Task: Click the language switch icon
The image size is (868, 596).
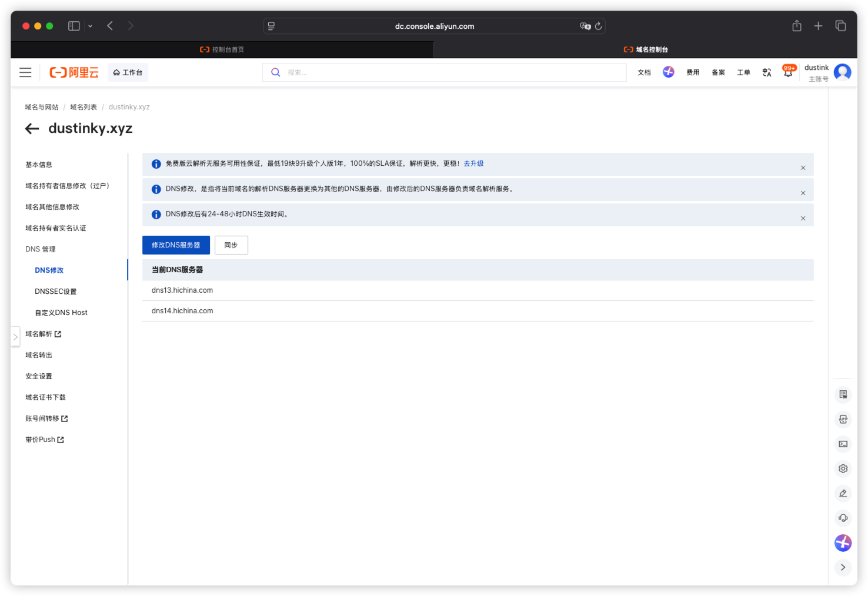Action: click(767, 72)
